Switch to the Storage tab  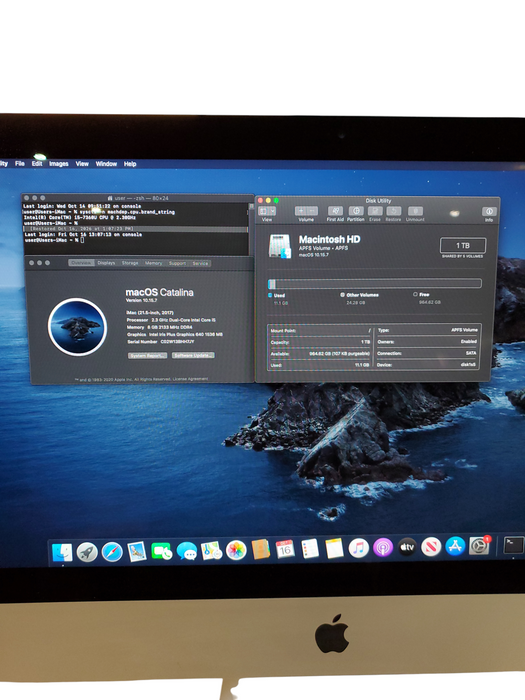(130, 263)
